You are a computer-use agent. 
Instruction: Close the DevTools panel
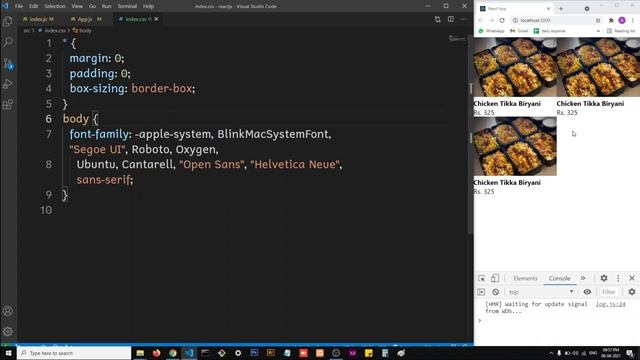[632, 278]
